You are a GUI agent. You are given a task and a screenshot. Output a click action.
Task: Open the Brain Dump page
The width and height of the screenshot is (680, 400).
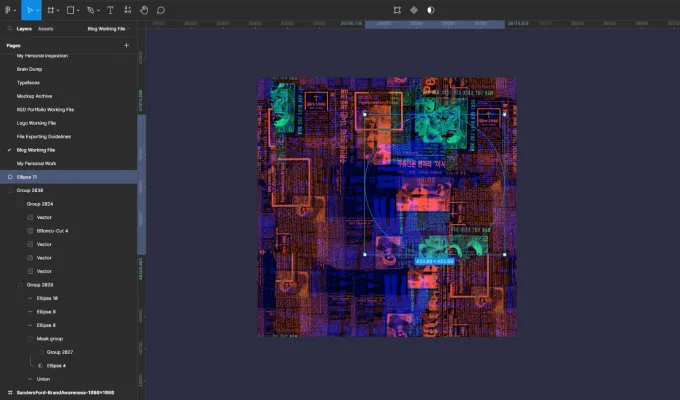tap(29, 69)
